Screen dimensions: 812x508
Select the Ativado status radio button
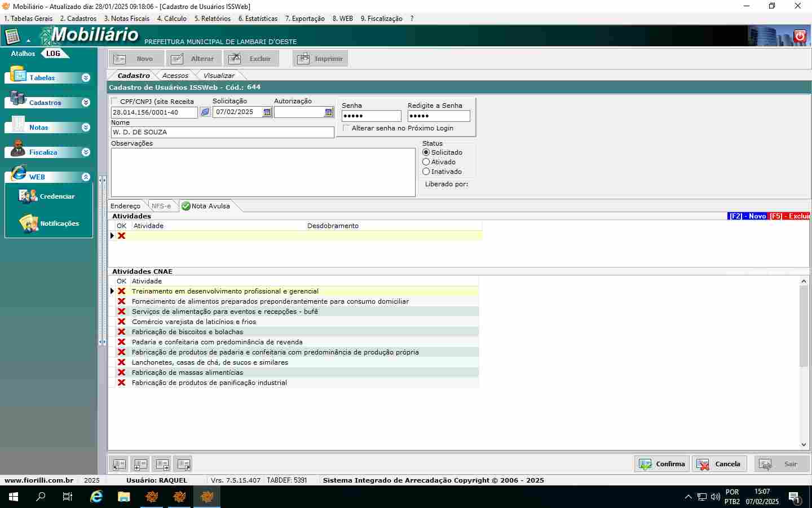pyautogui.click(x=426, y=162)
